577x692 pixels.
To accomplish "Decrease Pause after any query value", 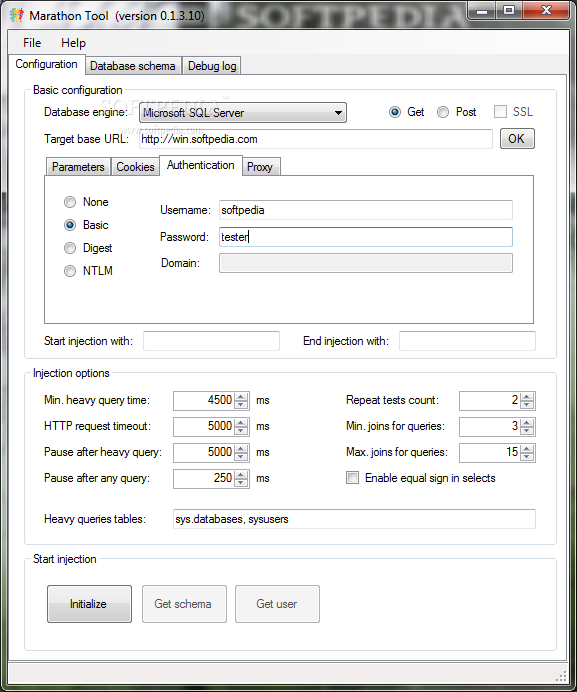I will 241,483.
